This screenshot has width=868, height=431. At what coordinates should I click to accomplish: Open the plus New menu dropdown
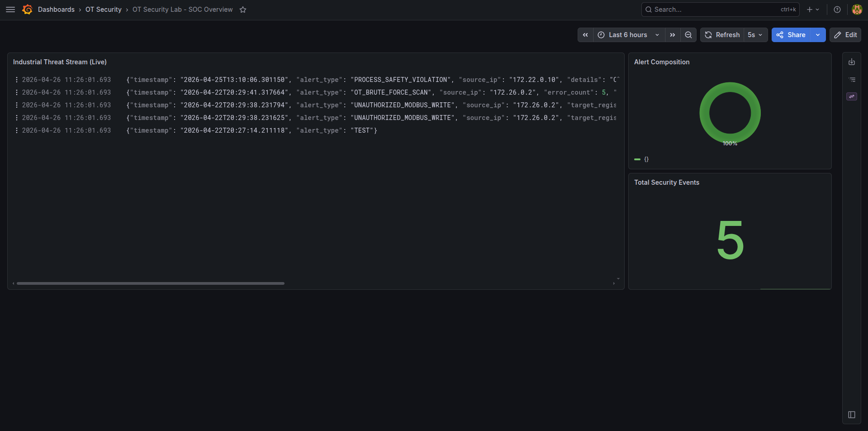point(813,10)
